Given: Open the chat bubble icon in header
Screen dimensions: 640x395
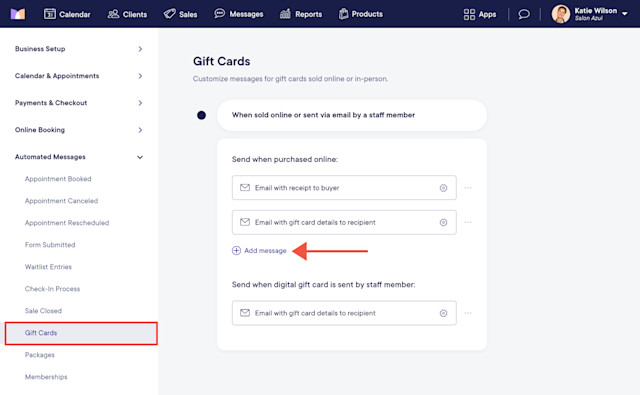Looking at the screenshot, I should click(x=524, y=14).
